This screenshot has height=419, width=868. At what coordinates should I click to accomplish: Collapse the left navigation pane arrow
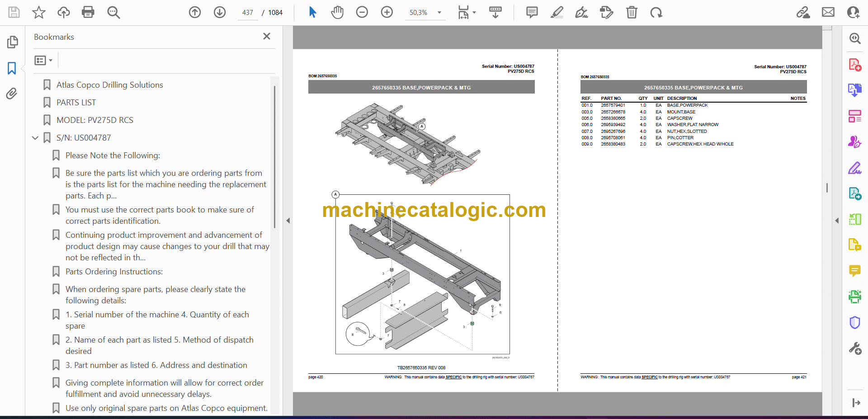click(288, 221)
